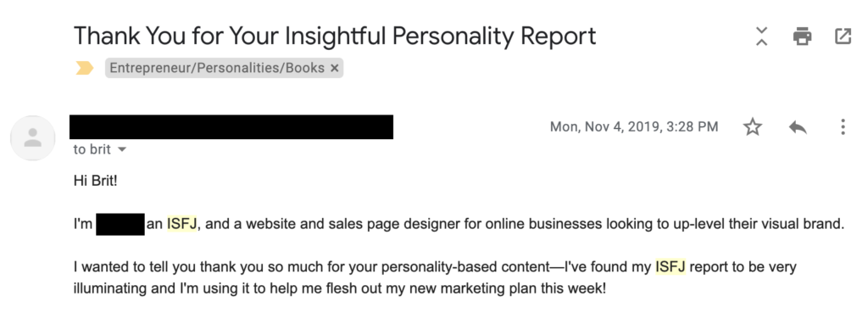
Task: Click the sender's avatar picture
Action: [33, 138]
